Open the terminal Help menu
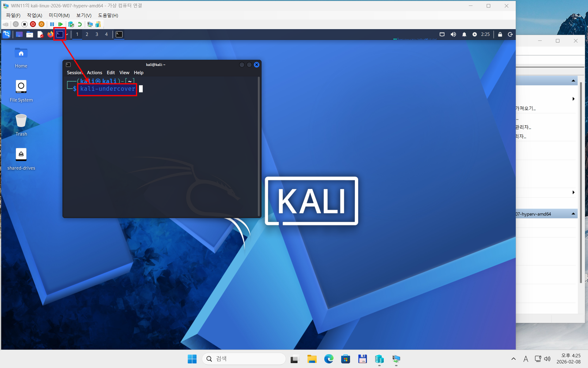588x368 pixels. [x=138, y=73]
